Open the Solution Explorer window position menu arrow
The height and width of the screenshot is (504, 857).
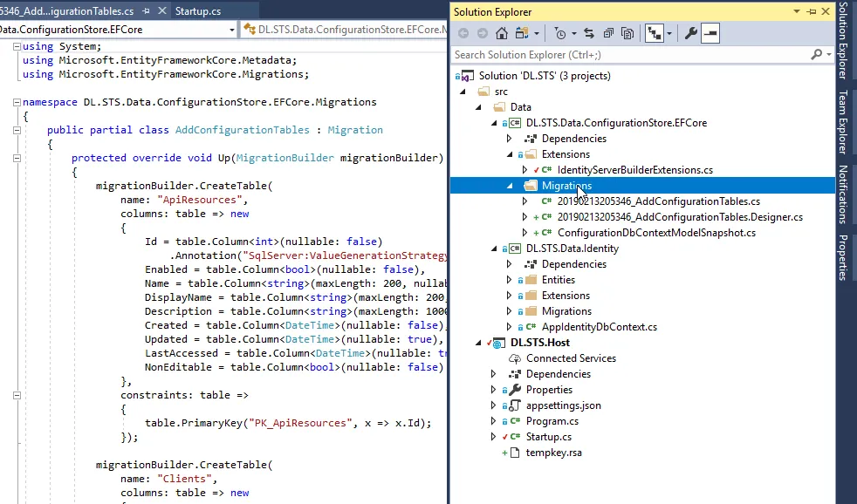click(x=796, y=11)
